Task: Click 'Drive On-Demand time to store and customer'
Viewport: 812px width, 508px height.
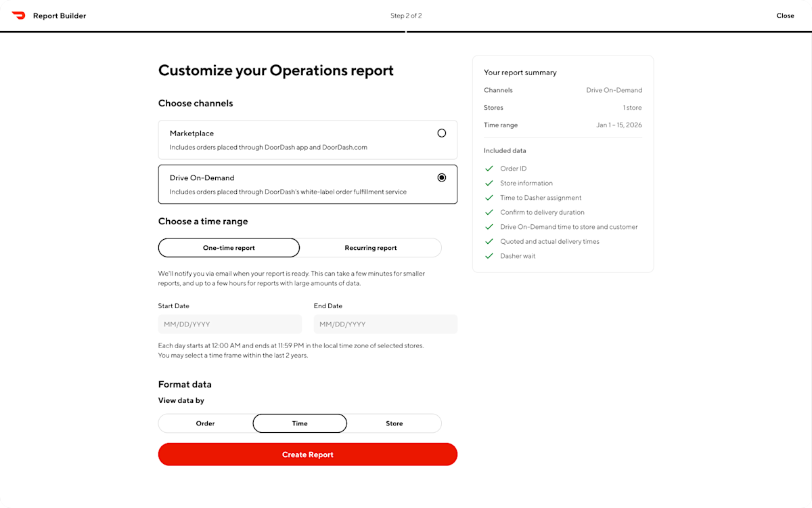Action: pyautogui.click(x=569, y=227)
